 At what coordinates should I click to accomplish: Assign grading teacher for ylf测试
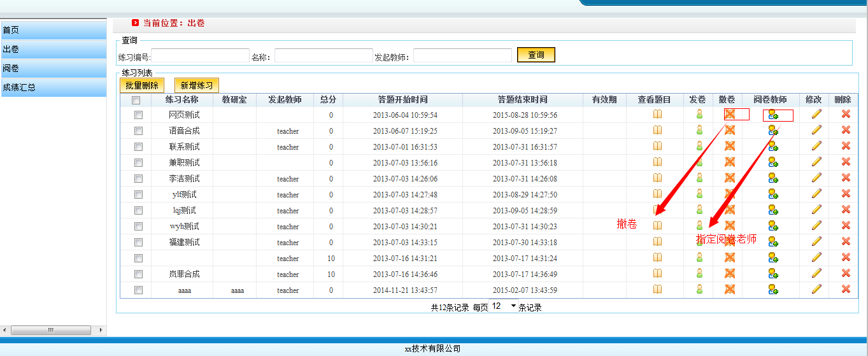click(x=773, y=194)
